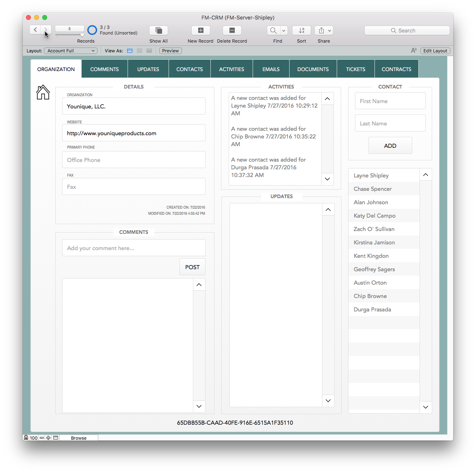Select contact Zach O' Sullivan
The width and height of the screenshot is (476, 473).
coord(384,229)
